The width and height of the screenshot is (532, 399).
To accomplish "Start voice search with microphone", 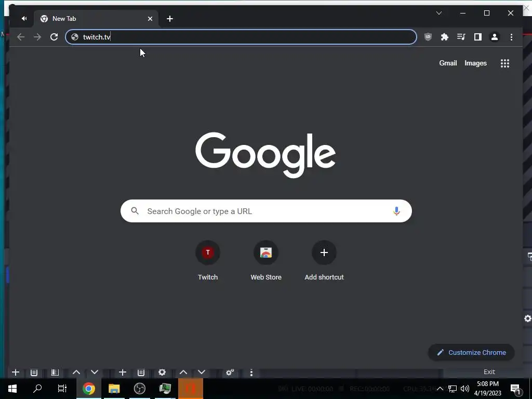I will (x=396, y=211).
